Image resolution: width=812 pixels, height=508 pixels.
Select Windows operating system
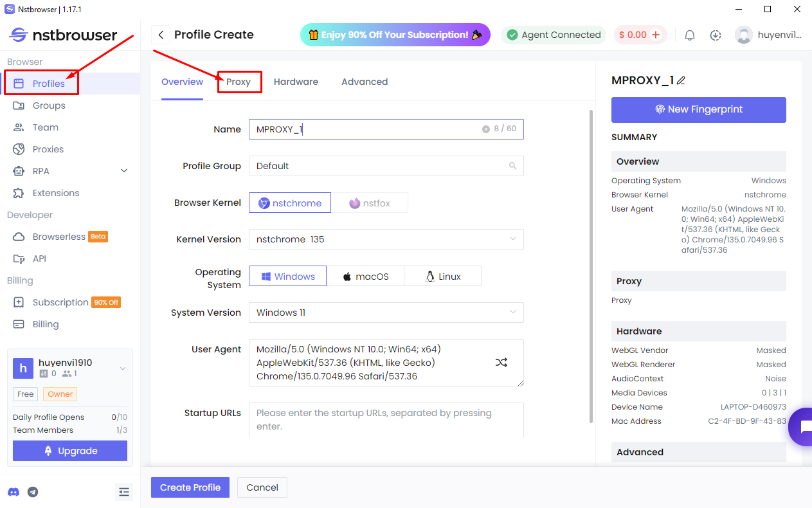[x=287, y=277]
